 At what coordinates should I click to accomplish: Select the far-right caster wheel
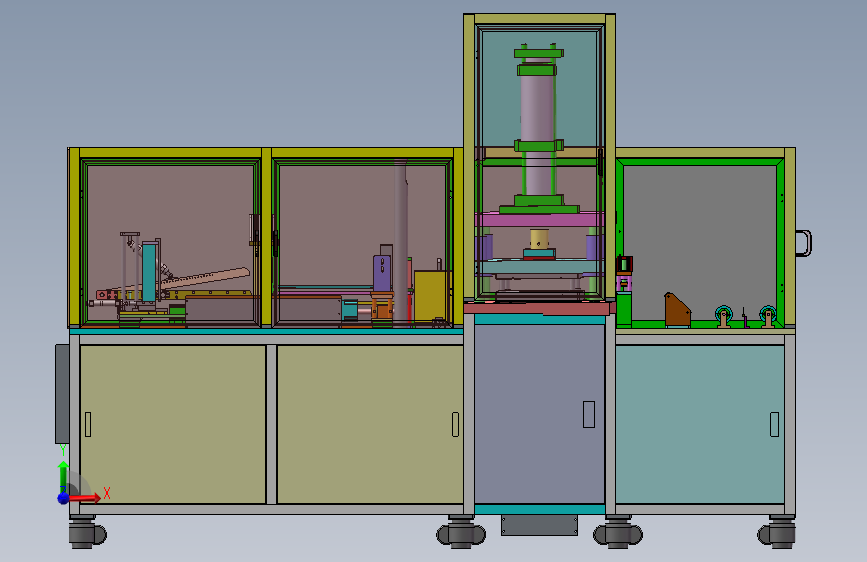[x=777, y=532]
